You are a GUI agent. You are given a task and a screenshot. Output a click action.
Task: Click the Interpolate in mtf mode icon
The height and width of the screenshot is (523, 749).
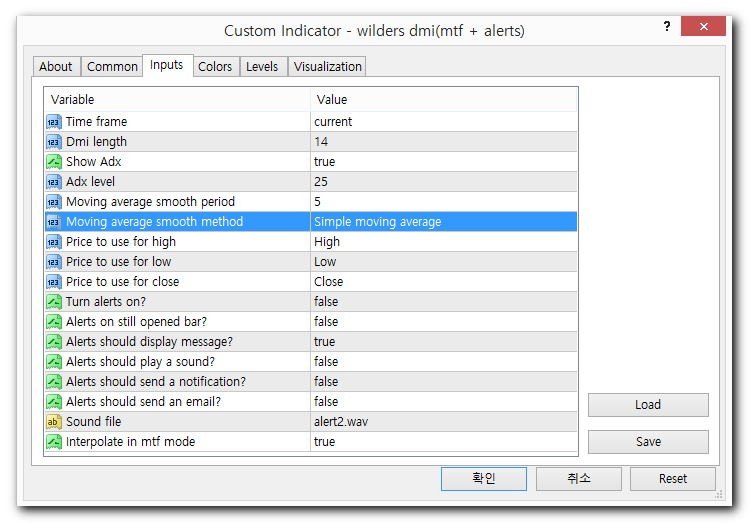(54, 442)
